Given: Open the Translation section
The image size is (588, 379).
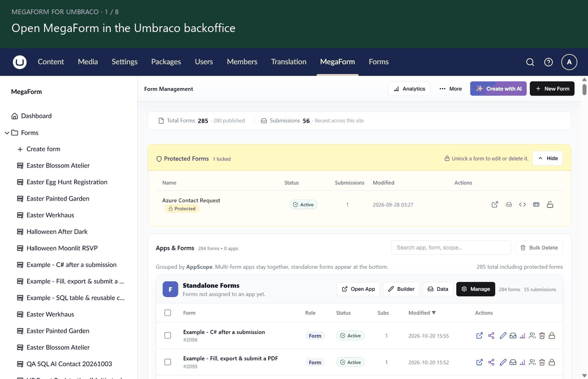Looking at the screenshot, I should [289, 62].
